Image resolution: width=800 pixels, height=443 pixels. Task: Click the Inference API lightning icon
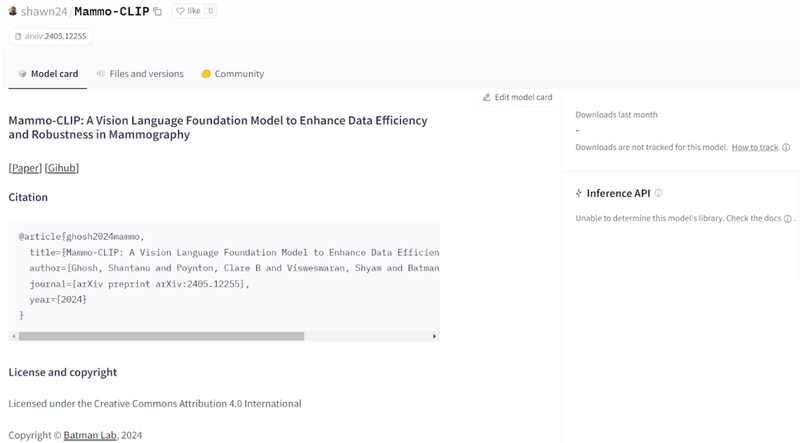tap(579, 193)
